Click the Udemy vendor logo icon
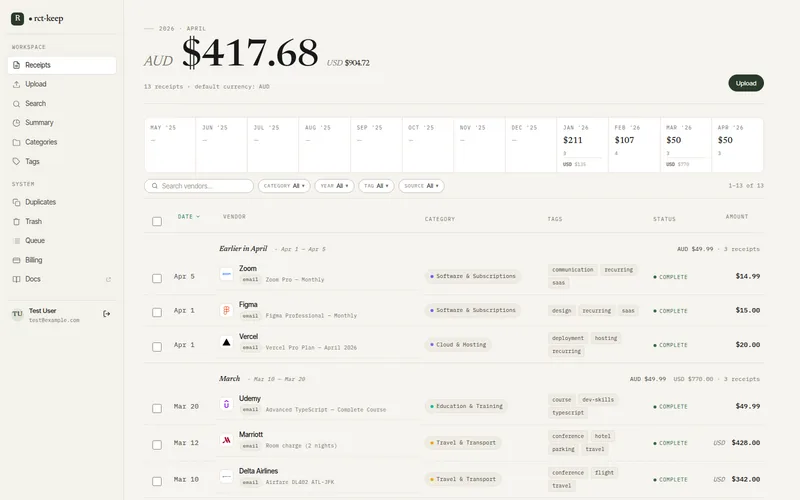 coord(227,404)
